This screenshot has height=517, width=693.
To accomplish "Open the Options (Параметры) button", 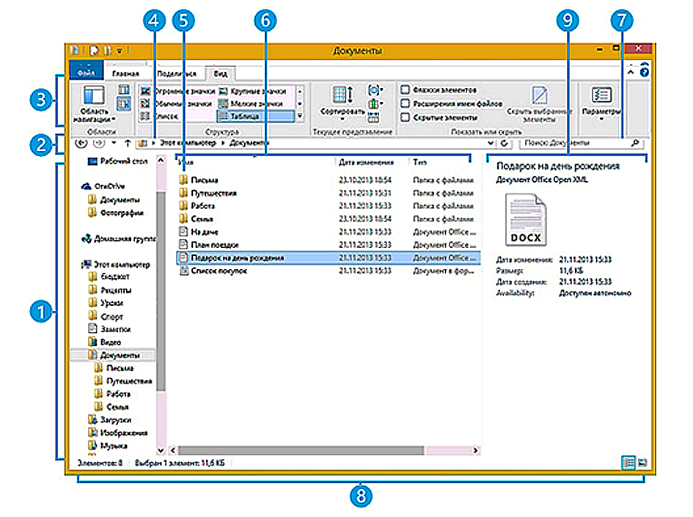I will click(601, 104).
